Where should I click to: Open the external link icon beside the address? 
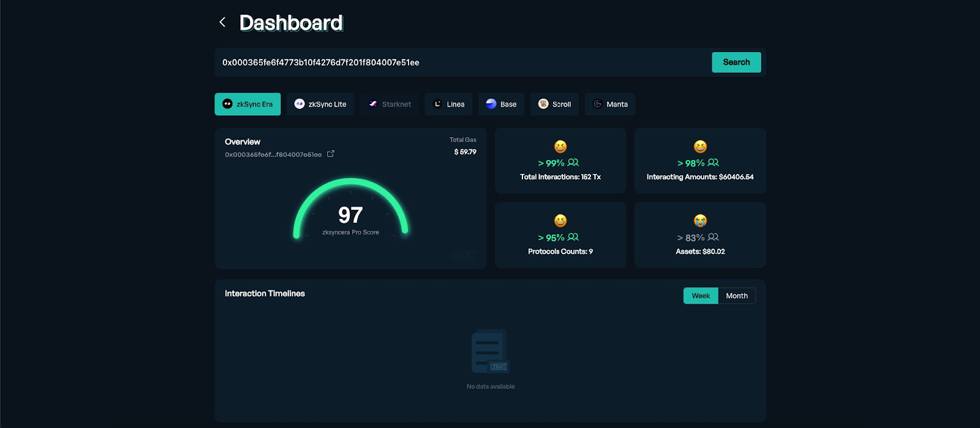click(x=331, y=154)
